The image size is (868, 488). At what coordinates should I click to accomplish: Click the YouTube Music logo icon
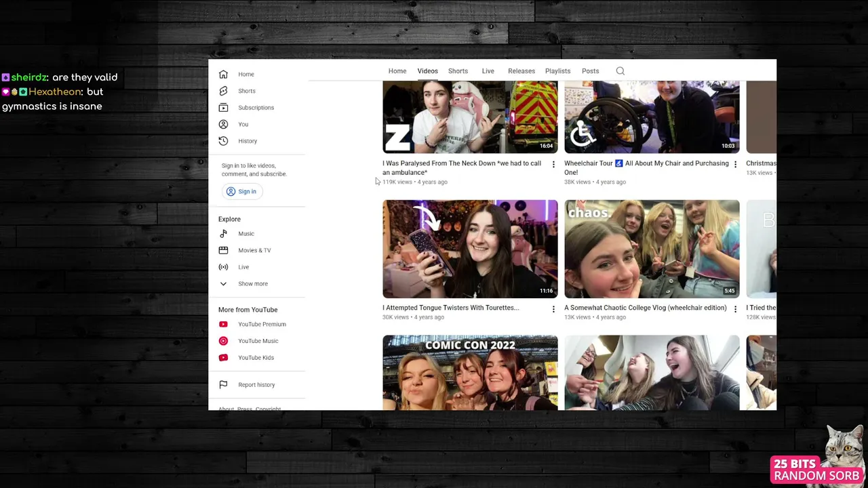223,341
